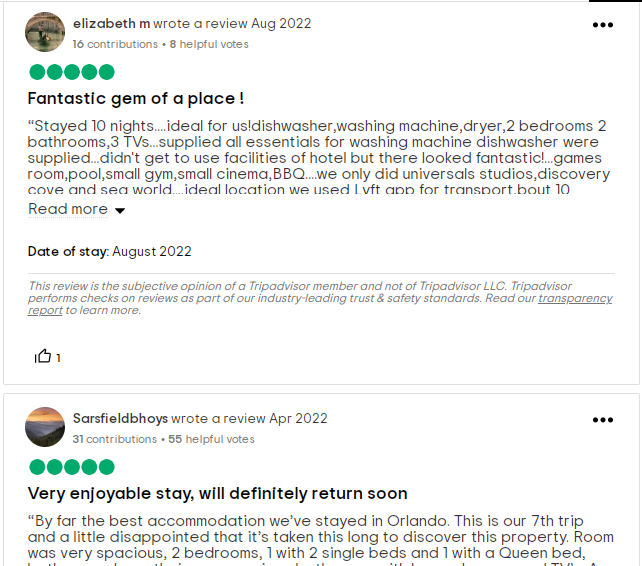The height and width of the screenshot is (566, 642).
Task: Open more options for elizabeth m's review
Action: (x=603, y=25)
